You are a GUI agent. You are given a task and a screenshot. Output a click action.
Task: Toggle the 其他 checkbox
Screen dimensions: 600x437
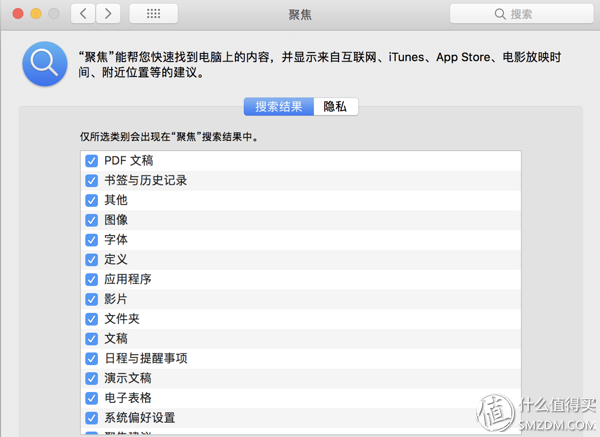pyautogui.click(x=91, y=200)
